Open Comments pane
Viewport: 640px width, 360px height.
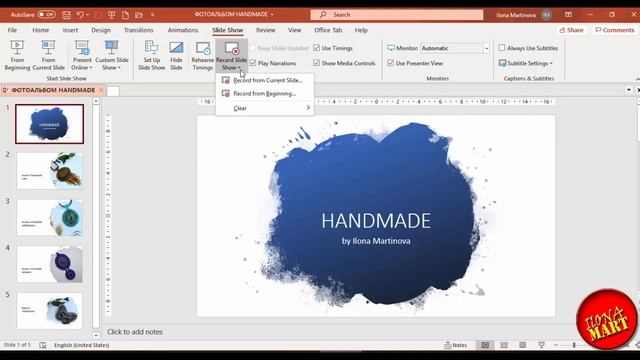point(615,30)
